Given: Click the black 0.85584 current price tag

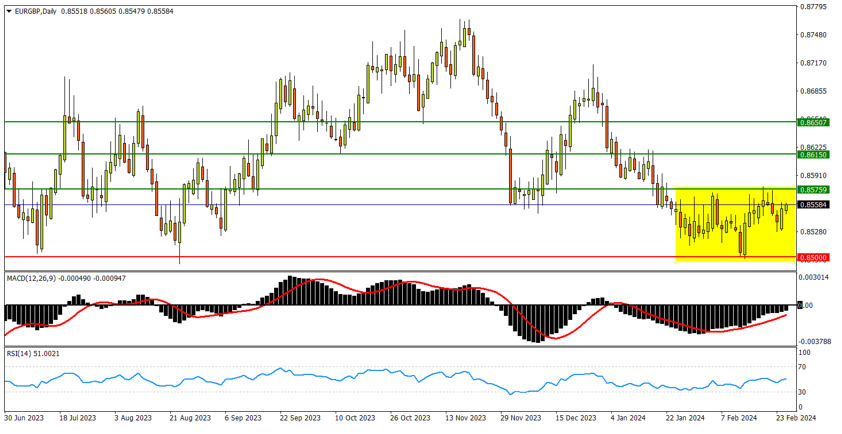Looking at the screenshot, I should click(814, 206).
